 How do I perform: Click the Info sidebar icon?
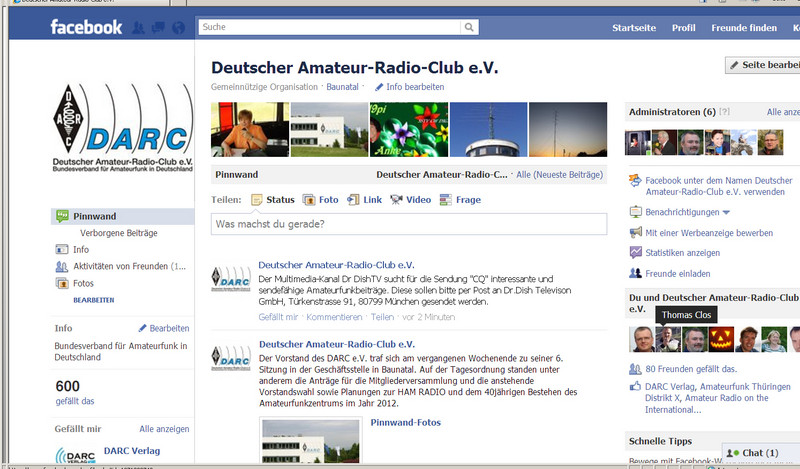pyautogui.click(x=62, y=250)
